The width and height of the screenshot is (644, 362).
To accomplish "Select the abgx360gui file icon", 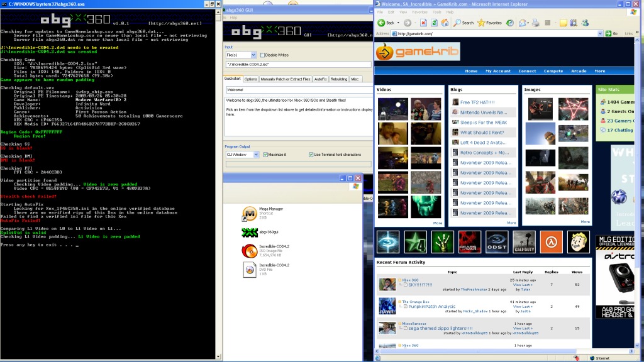I will 249,233.
